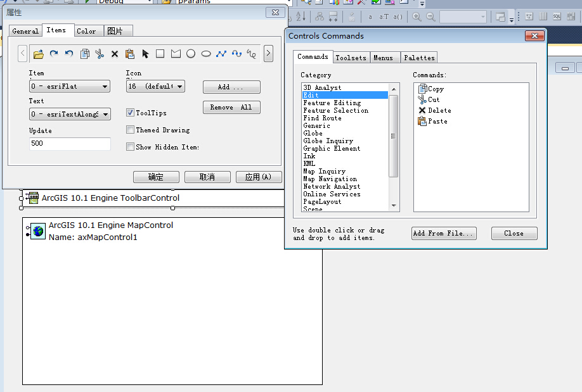Click the Copy icon in the Commands list
Viewport: 582px width, 392px height.
[x=422, y=89]
